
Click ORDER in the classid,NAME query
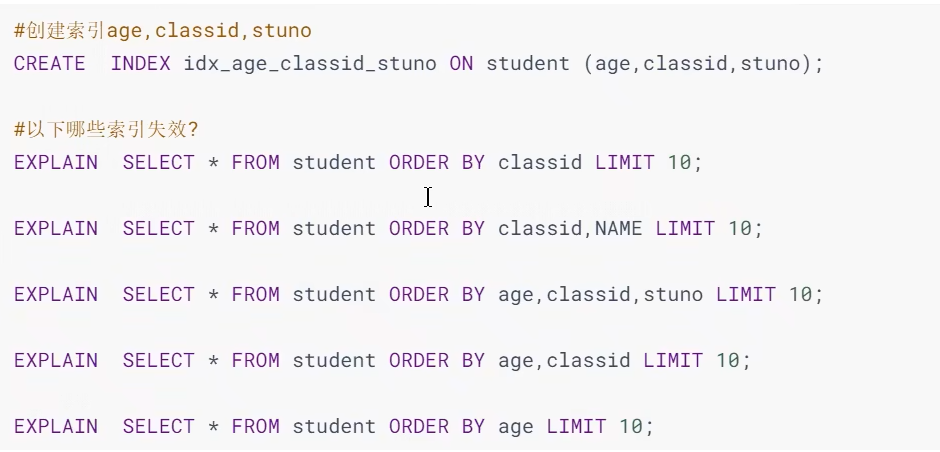coord(418,228)
